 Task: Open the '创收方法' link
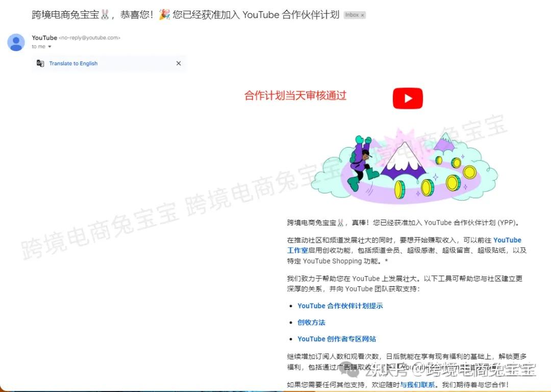311,322
